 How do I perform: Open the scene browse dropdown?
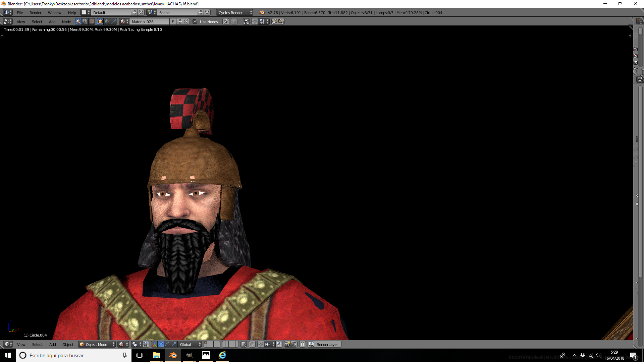point(152,12)
